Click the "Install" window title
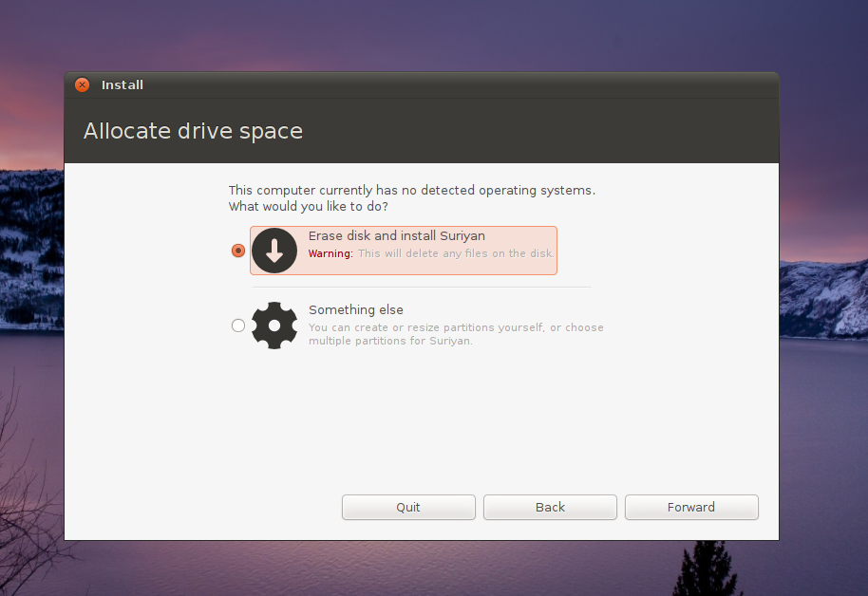The image size is (868, 596). [123, 84]
